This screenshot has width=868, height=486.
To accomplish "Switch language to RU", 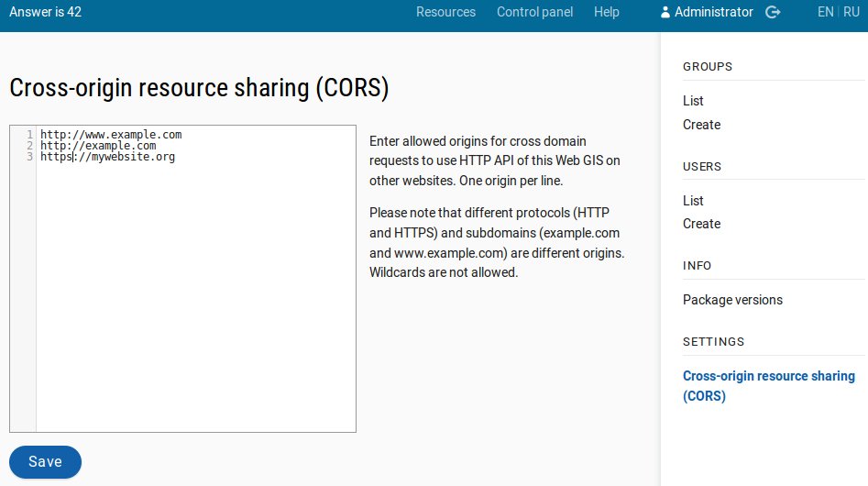I will pyautogui.click(x=852, y=12).
